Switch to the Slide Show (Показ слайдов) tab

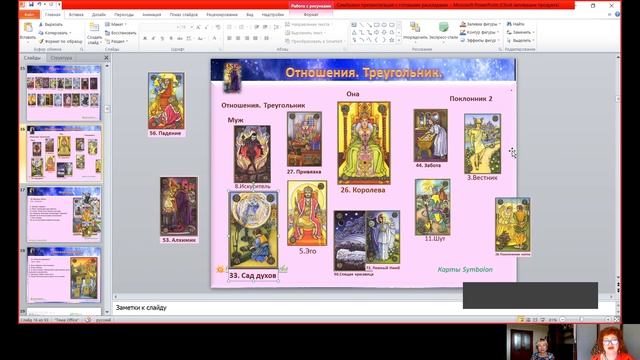[x=184, y=14]
